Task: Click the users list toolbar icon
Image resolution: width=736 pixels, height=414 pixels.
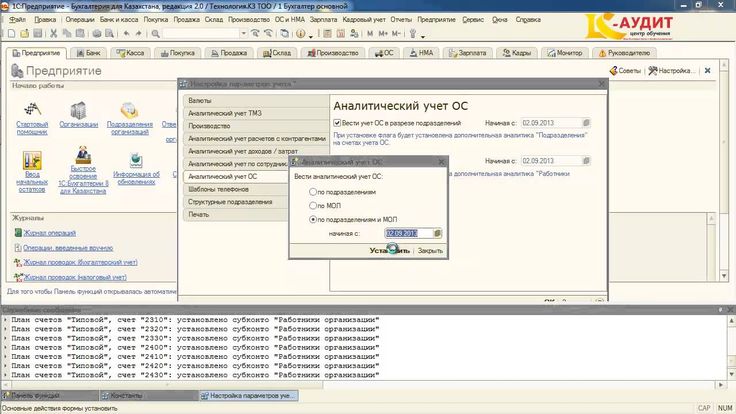Action: coord(354,33)
